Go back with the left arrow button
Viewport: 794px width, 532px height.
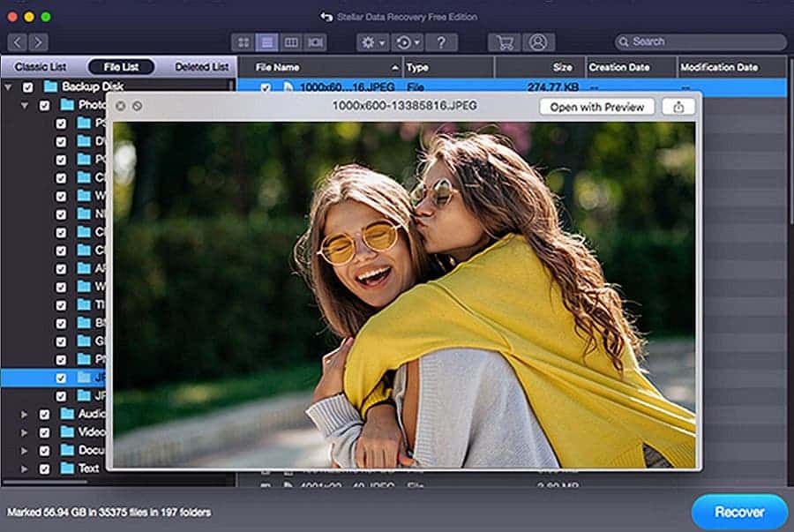coord(18,42)
